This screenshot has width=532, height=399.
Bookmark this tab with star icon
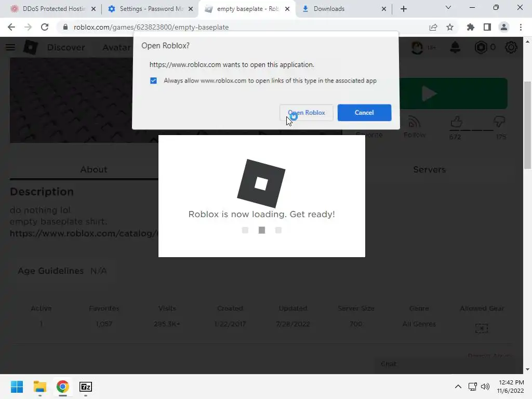click(450, 27)
